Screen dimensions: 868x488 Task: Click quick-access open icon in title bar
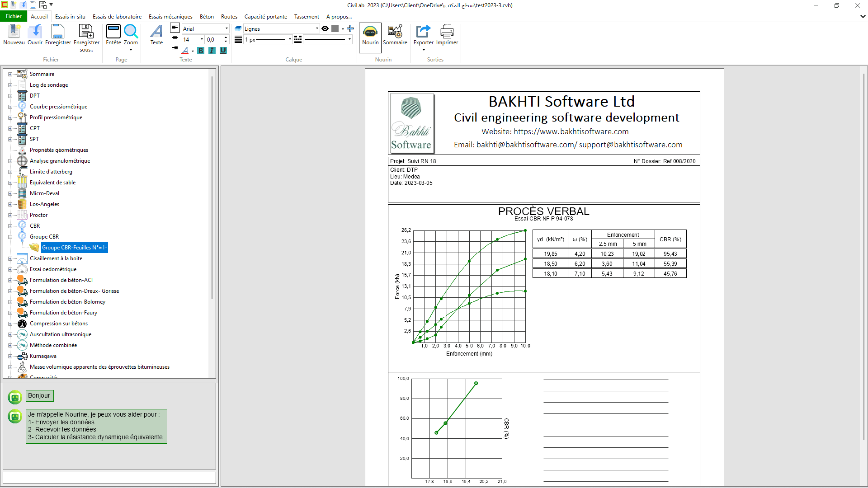(x=23, y=5)
